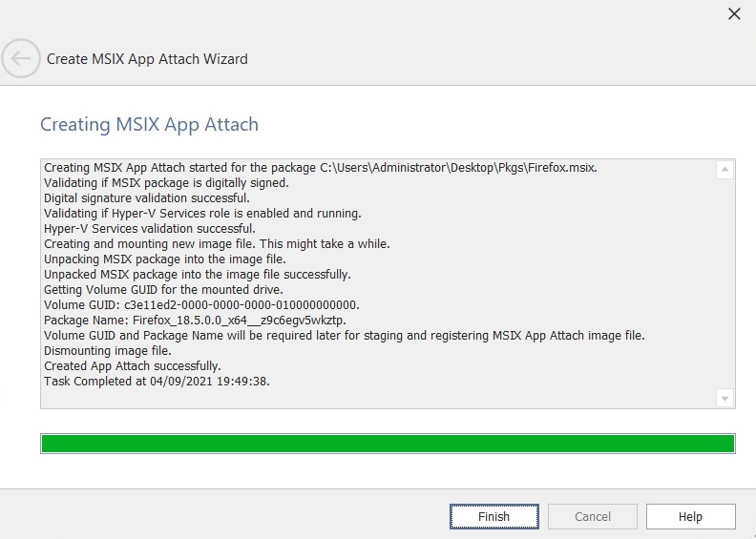
Task: Click the 'Created App Attach successfully' line
Action: coord(133,366)
